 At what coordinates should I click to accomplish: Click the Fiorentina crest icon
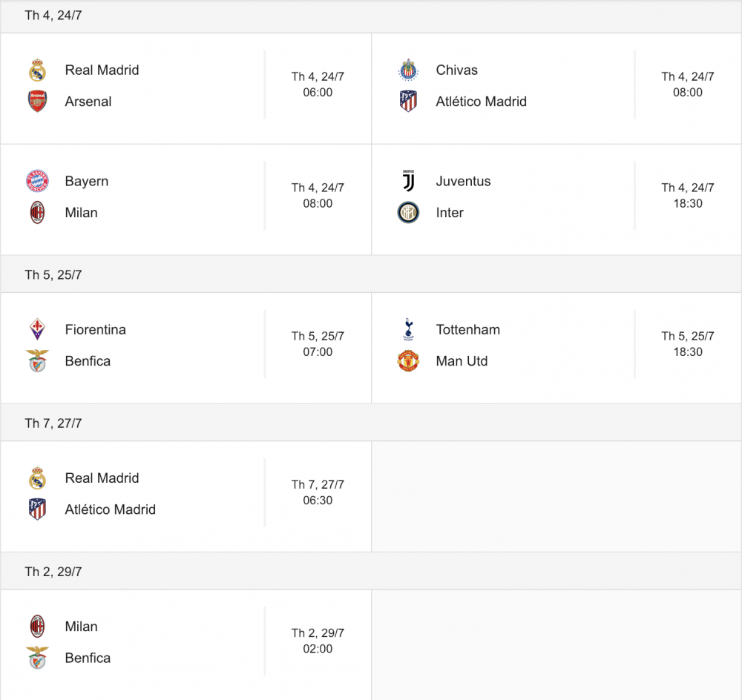[x=37, y=330]
